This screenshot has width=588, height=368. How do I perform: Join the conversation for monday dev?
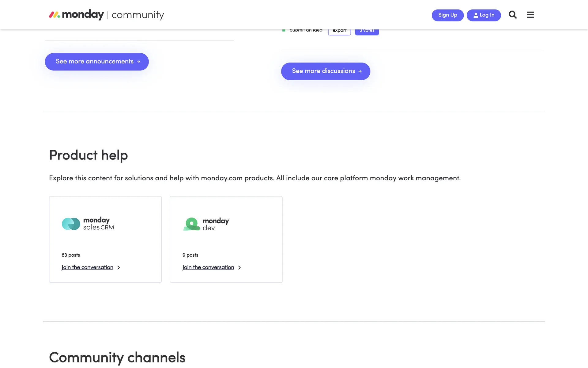(x=208, y=267)
